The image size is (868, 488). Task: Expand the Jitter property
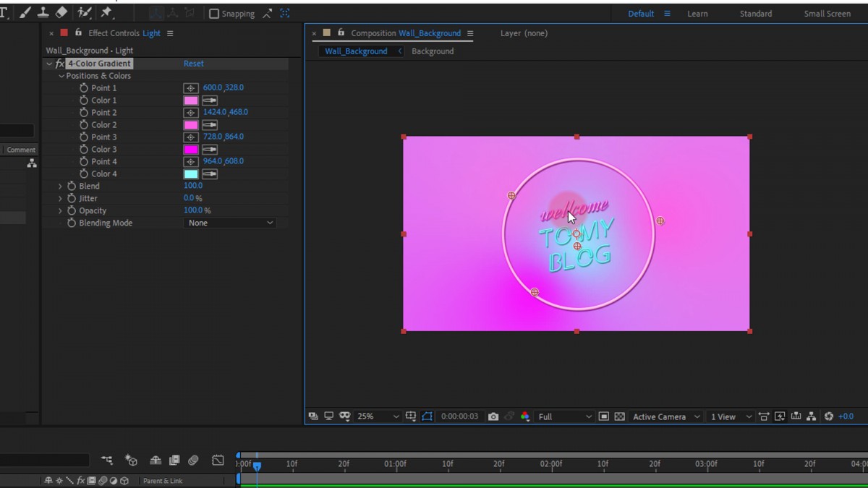[x=61, y=199]
